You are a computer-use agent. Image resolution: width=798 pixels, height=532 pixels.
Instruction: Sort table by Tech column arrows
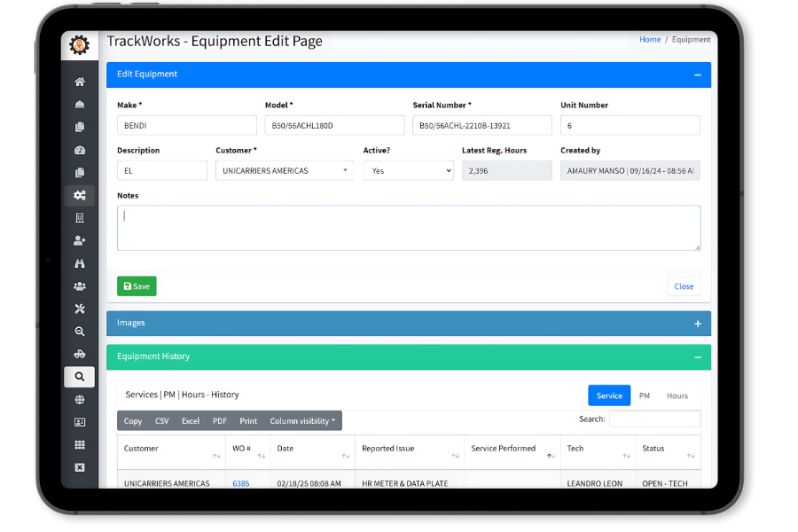(x=627, y=456)
